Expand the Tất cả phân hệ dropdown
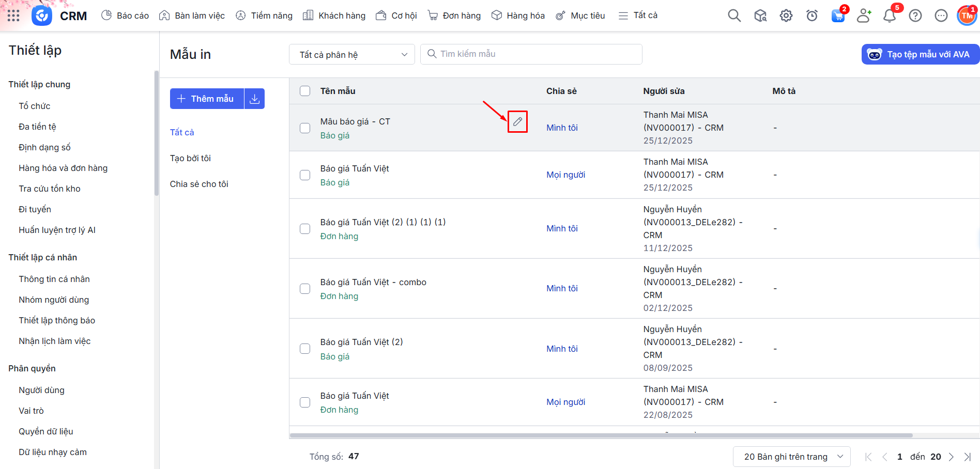The width and height of the screenshot is (980, 469). tap(352, 55)
